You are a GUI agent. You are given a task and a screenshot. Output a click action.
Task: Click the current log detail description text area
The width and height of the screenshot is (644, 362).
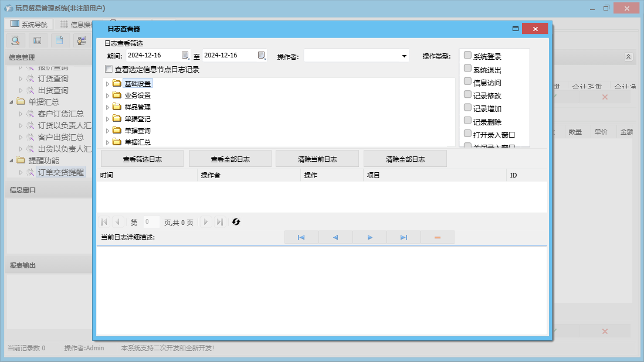pyautogui.click(x=322, y=290)
